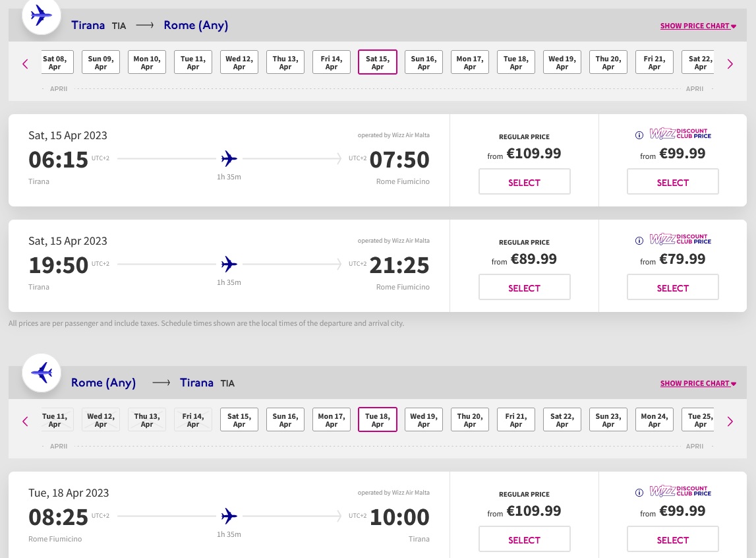The image size is (756, 558).
Task: Click the return Rome–Tirana plane icon
Action: point(42,373)
